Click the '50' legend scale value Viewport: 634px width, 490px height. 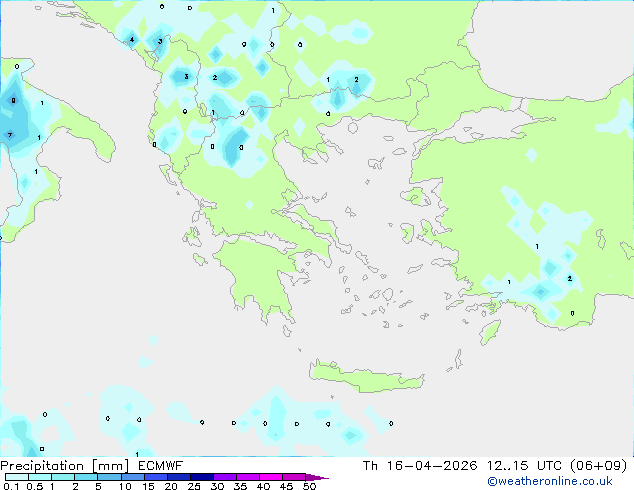(309, 486)
